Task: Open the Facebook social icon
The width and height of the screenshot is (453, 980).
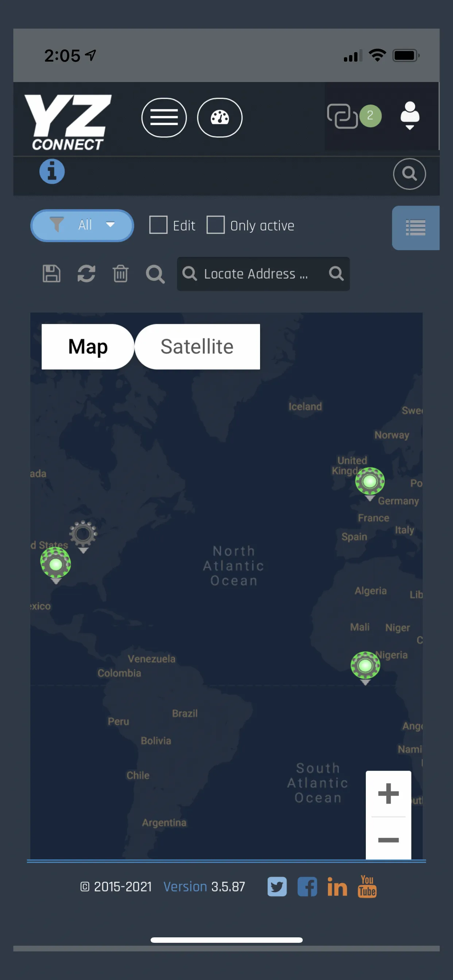Action: click(x=307, y=887)
